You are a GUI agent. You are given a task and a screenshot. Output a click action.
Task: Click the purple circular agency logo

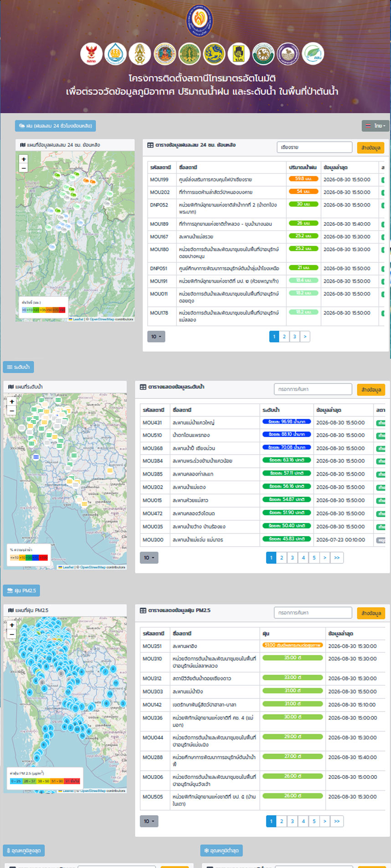[x=288, y=54]
